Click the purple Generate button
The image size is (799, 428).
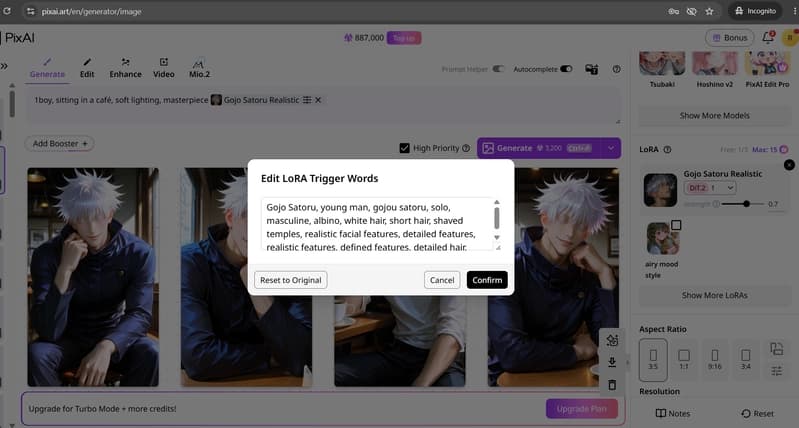[x=539, y=148]
